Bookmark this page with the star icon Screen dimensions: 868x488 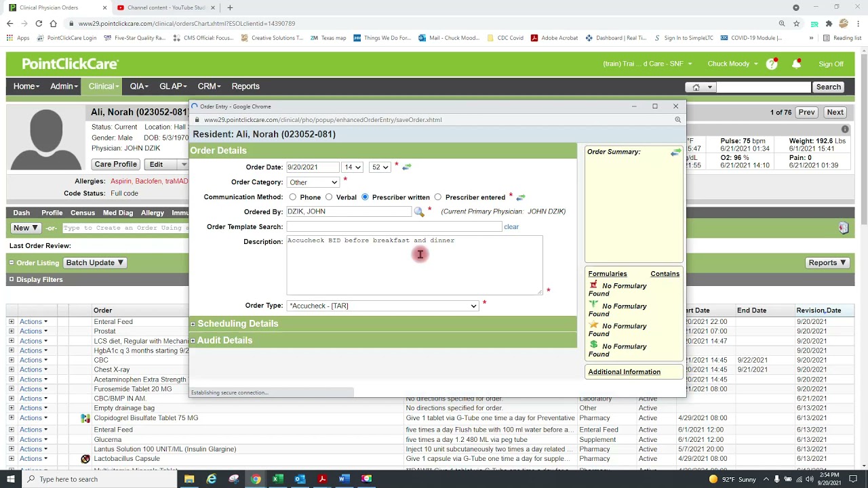(797, 24)
